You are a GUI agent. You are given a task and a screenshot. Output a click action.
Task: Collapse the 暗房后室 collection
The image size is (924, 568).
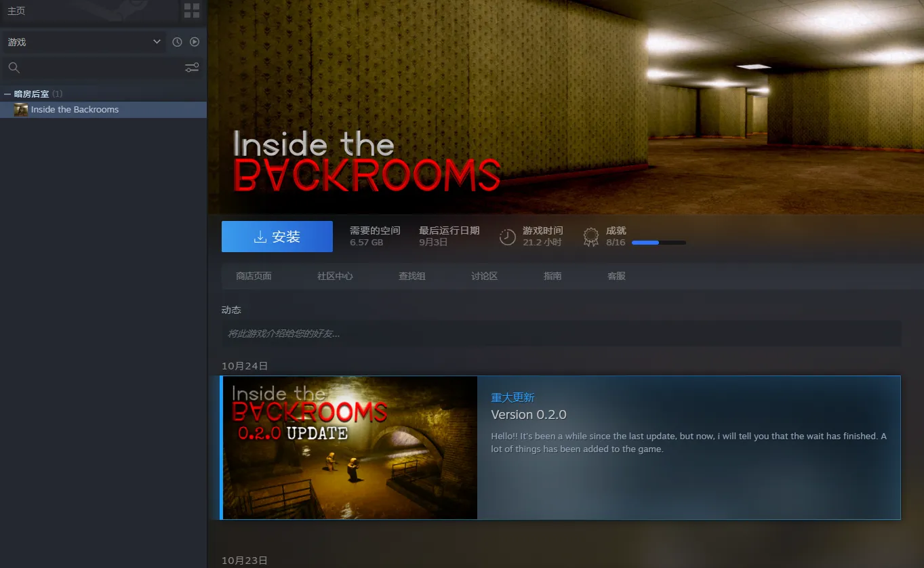[x=7, y=94]
